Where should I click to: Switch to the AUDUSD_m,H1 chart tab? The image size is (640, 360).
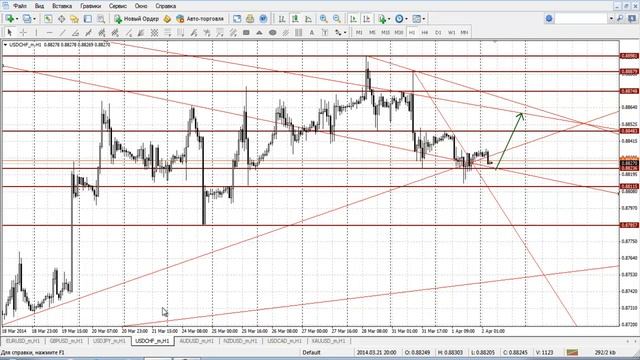point(197,341)
